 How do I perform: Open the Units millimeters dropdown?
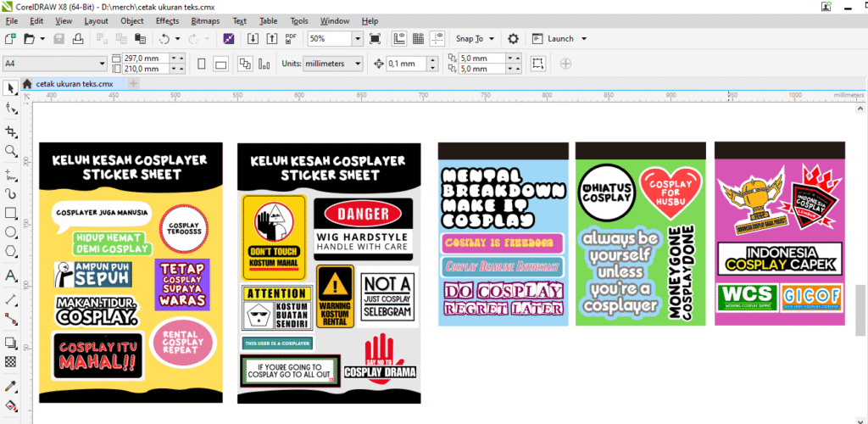[357, 64]
